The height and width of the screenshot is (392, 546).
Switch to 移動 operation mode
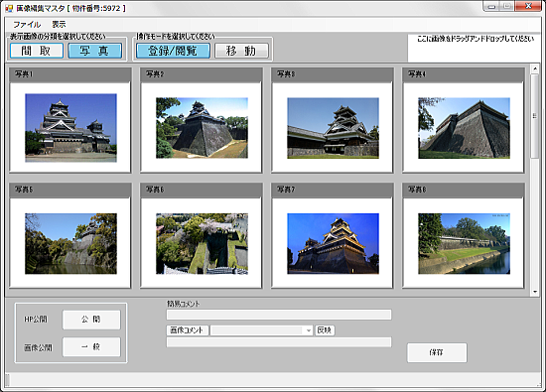[241, 51]
